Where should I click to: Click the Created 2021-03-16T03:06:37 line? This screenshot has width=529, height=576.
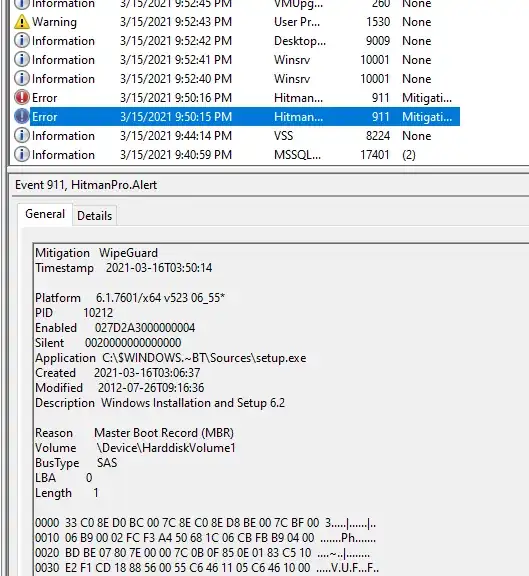point(118,373)
